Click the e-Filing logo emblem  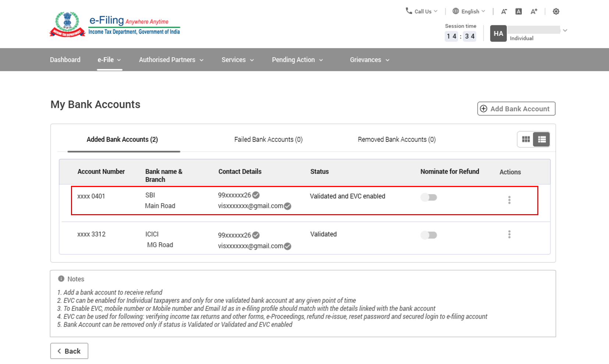coord(67,24)
